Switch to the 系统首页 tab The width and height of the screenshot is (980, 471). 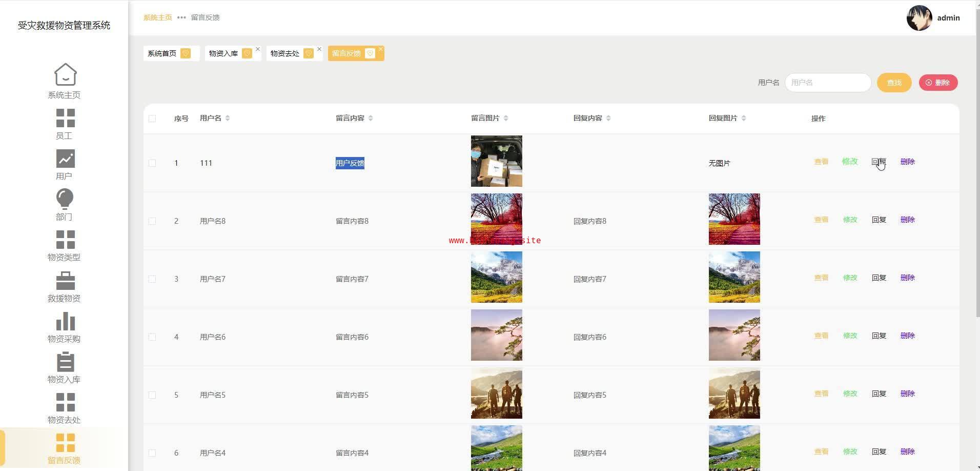pyautogui.click(x=162, y=53)
